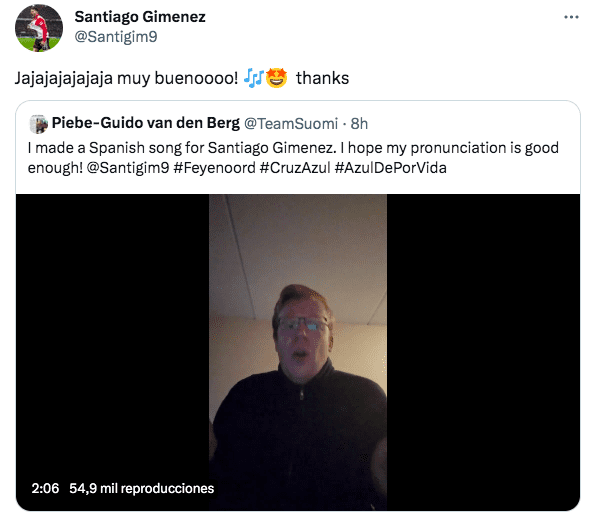Image resolution: width=593 pixels, height=512 pixels.
Task: Play the embedded video of the singing man
Action: (x=298, y=352)
